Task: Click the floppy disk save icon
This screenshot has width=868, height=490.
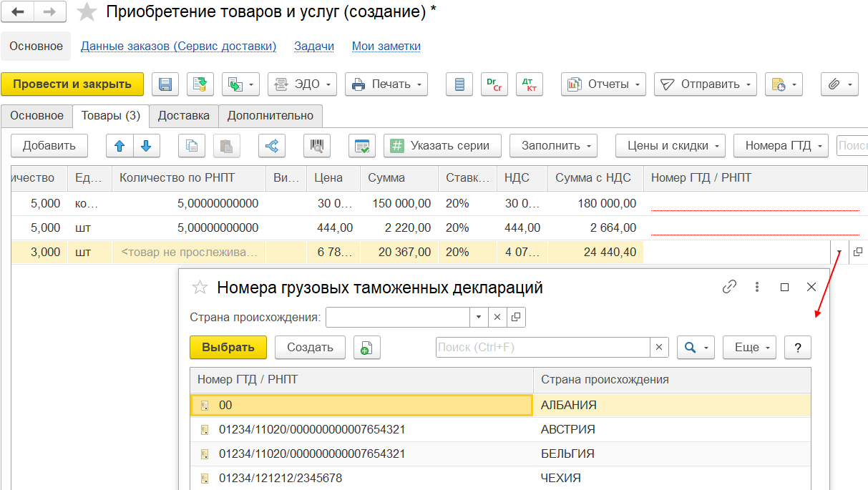Action: coord(165,84)
